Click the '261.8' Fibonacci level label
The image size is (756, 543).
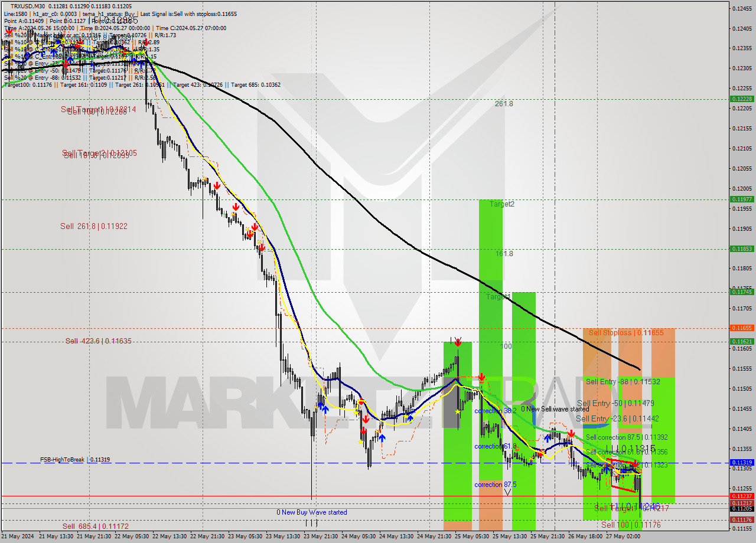point(504,103)
